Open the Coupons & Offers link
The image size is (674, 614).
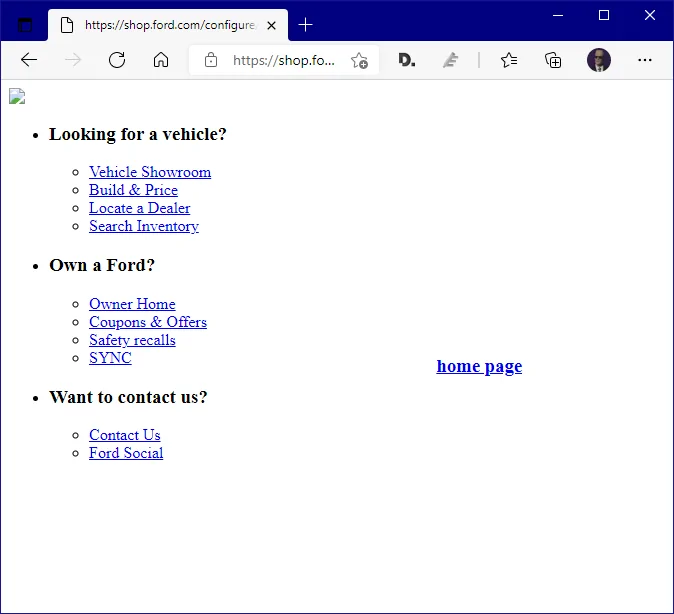[x=148, y=322]
